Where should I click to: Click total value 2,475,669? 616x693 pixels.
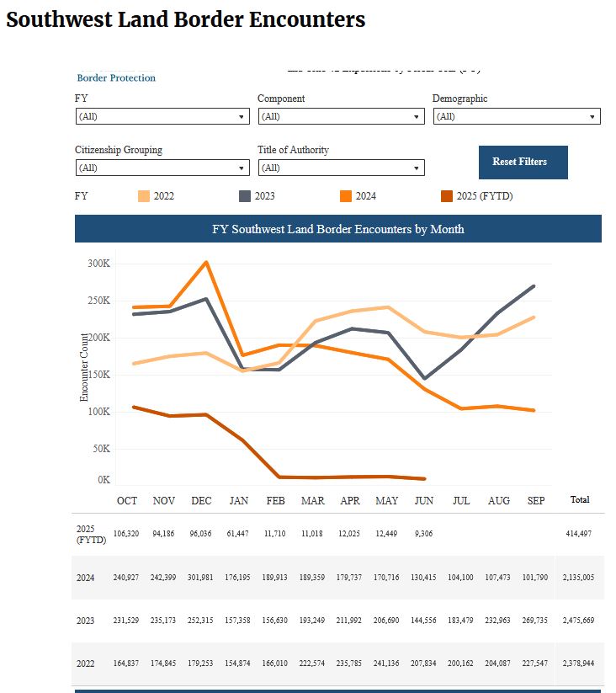click(578, 620)
